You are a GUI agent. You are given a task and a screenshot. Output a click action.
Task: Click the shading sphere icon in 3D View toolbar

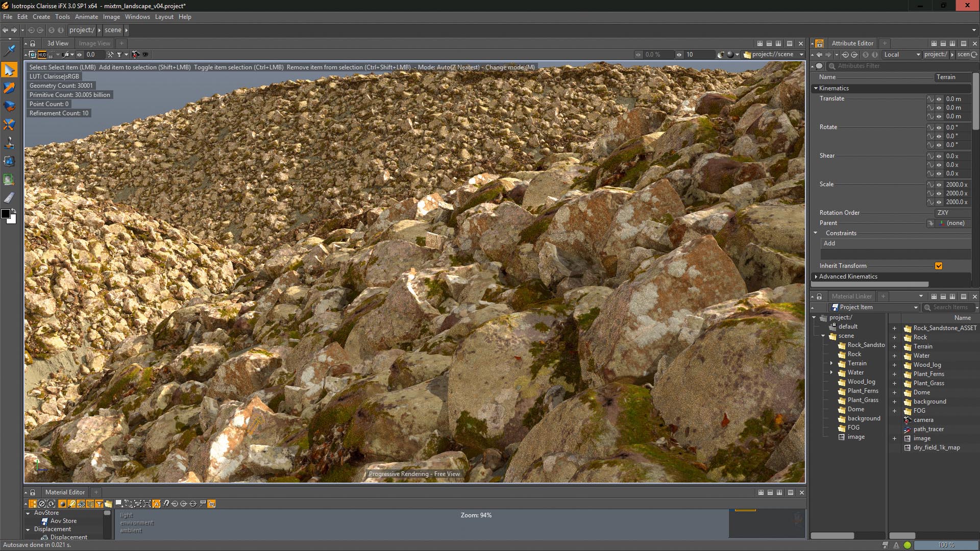[x=730, y=55]
